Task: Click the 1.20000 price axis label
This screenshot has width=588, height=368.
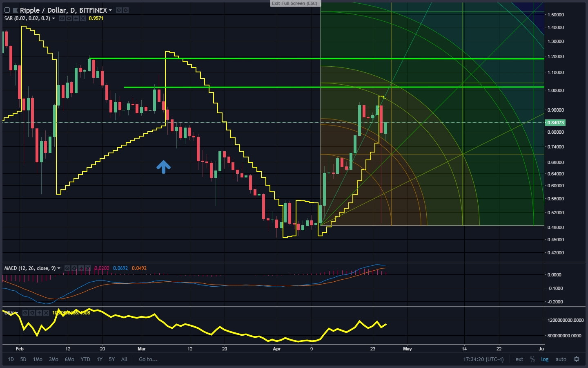Action: 556,56
